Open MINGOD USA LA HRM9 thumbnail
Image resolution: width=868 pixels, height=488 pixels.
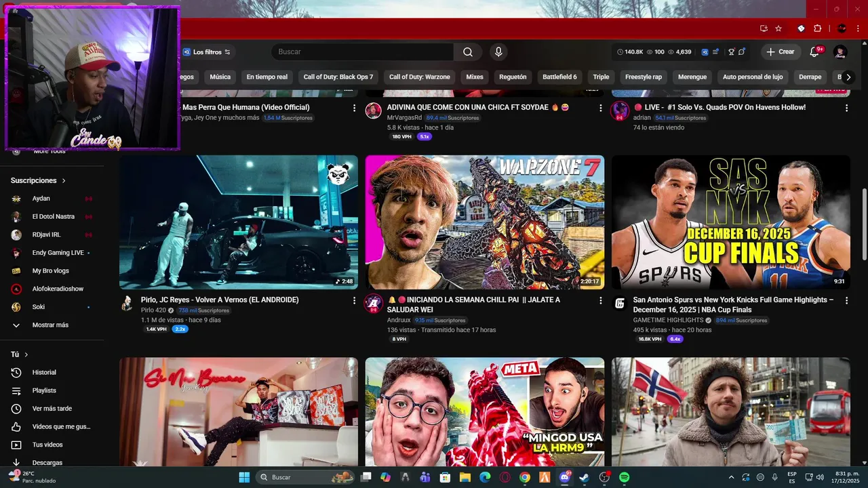485,412
